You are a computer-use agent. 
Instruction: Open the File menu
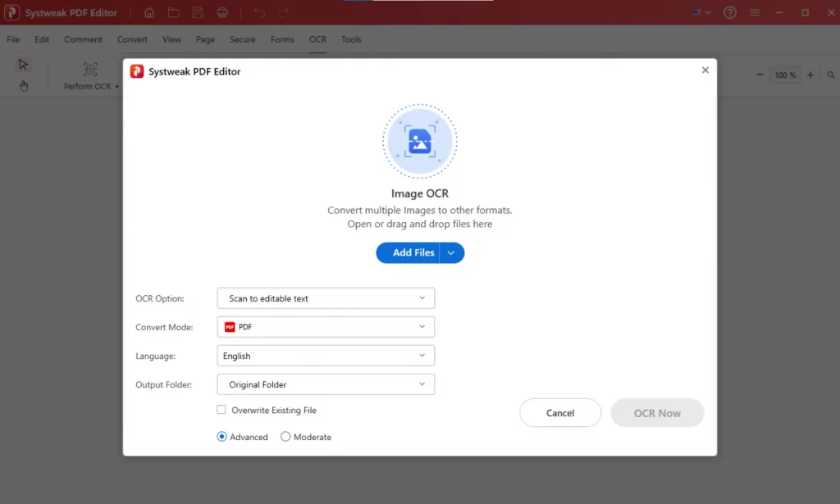tap(13, 39)
